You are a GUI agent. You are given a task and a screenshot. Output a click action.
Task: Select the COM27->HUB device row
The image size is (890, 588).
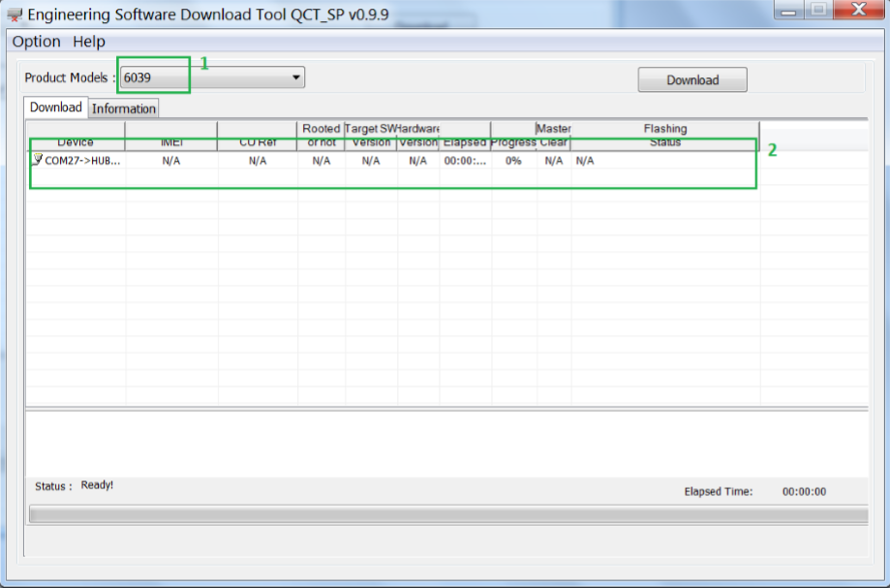click(82, 161)
